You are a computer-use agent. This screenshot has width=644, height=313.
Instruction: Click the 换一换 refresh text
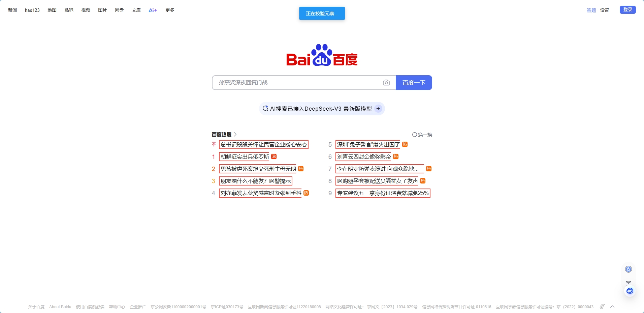425,135
